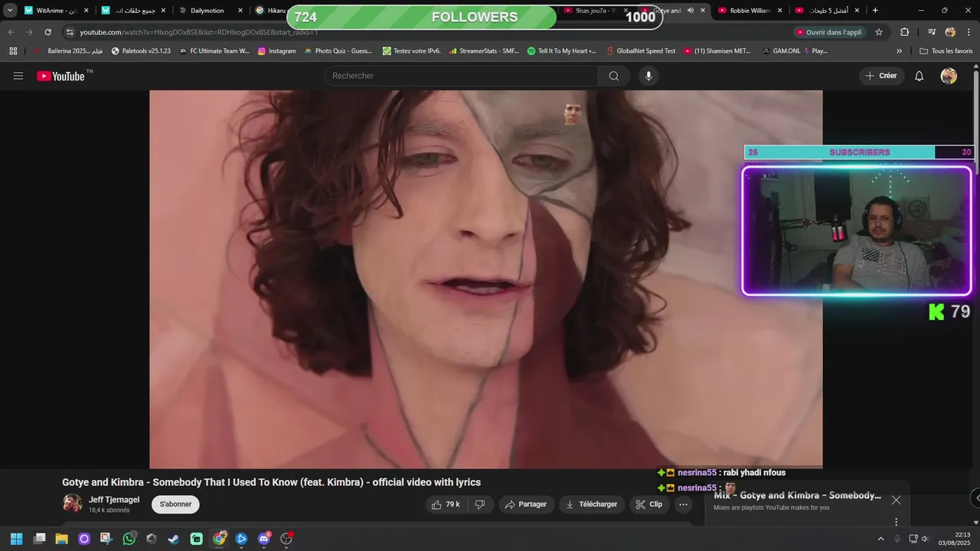
Task: Click the video title Gotye and Kimbra
Action: (x=271, y=482)
